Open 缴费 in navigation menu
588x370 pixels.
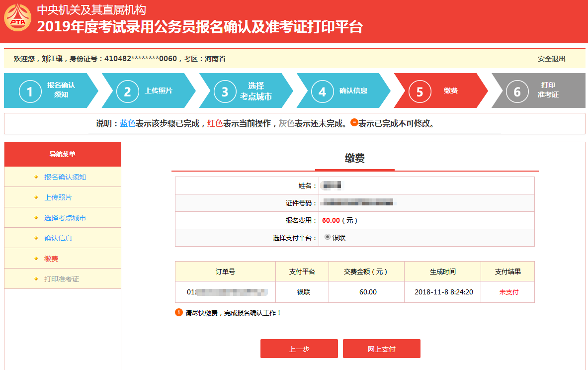click(x=51, y=259)
